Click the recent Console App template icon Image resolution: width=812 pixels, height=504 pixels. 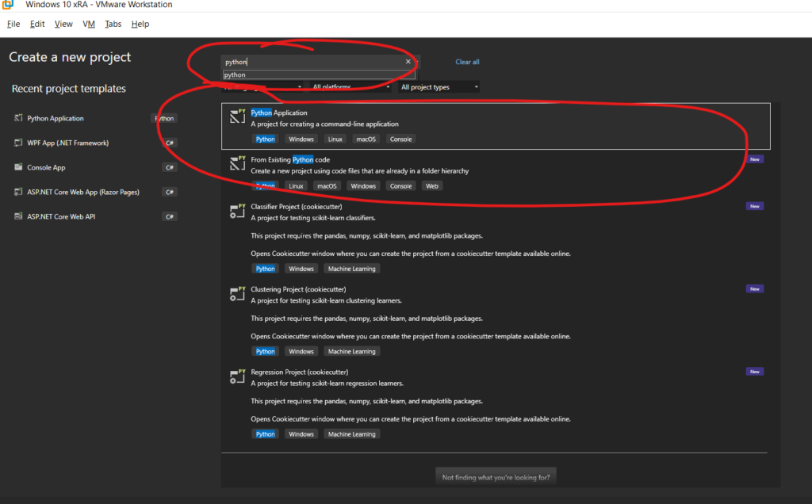[x=18, y=168]
